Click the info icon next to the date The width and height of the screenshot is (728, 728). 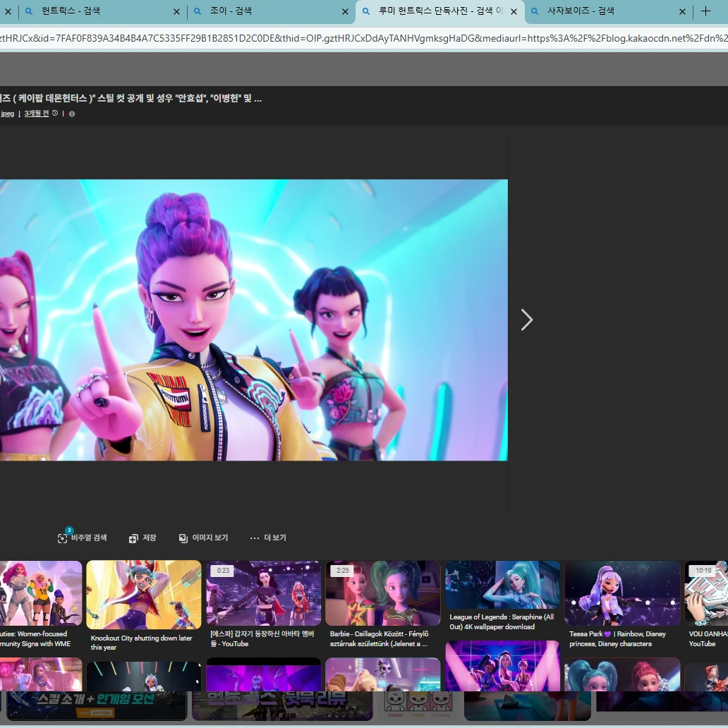coord(72,114)
